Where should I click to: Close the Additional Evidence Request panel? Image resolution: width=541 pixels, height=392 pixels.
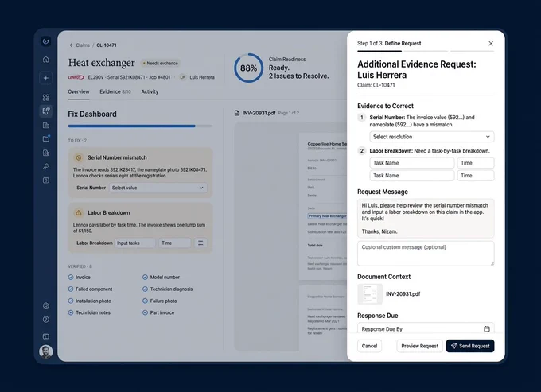[491, 44]
